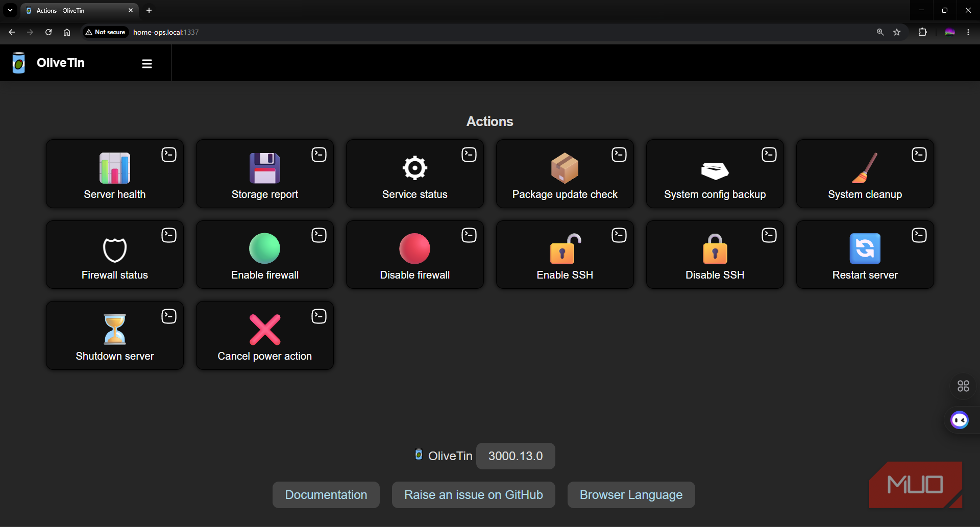
Task: Open the browser extensions puzzle icon
Action: pyautogui.click(x=922, y=32)
